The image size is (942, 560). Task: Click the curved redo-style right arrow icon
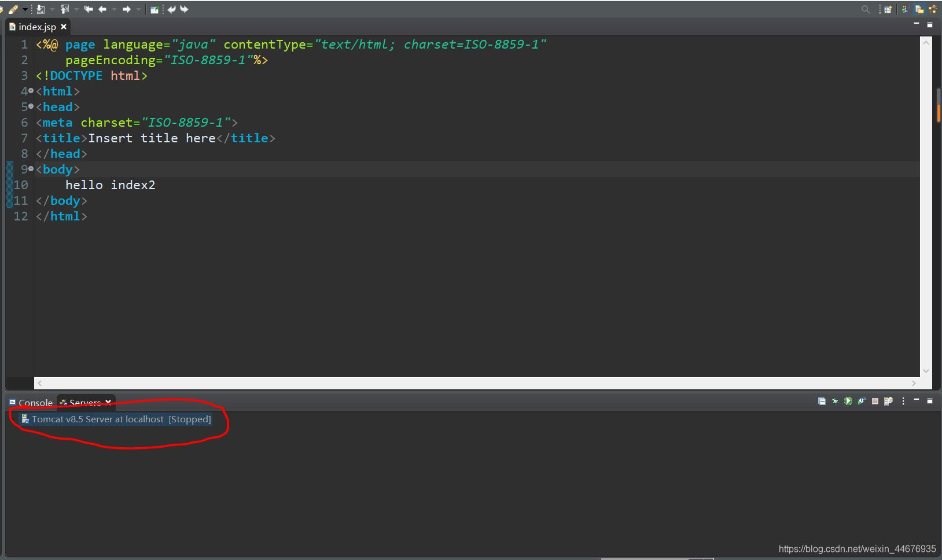[184, 9]
